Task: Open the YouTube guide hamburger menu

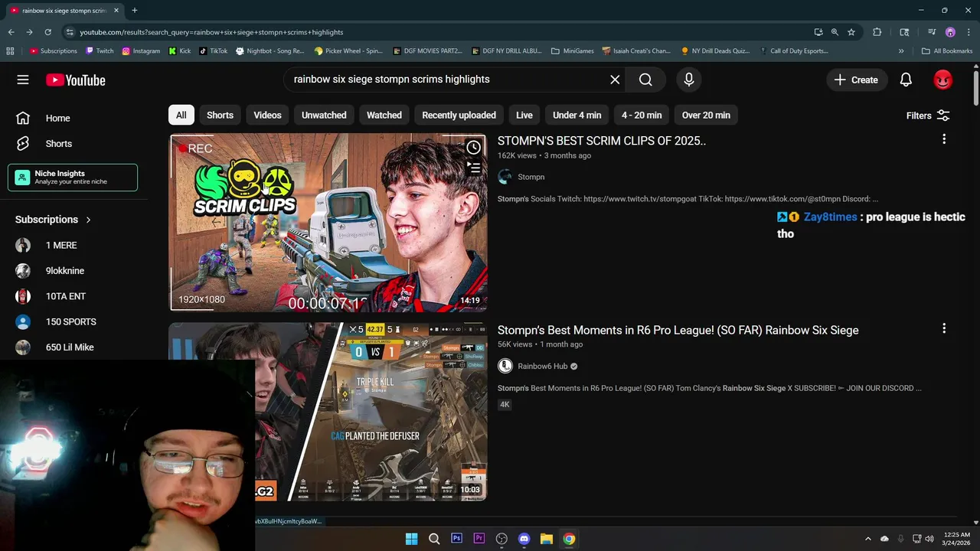Action: (23, 80)
